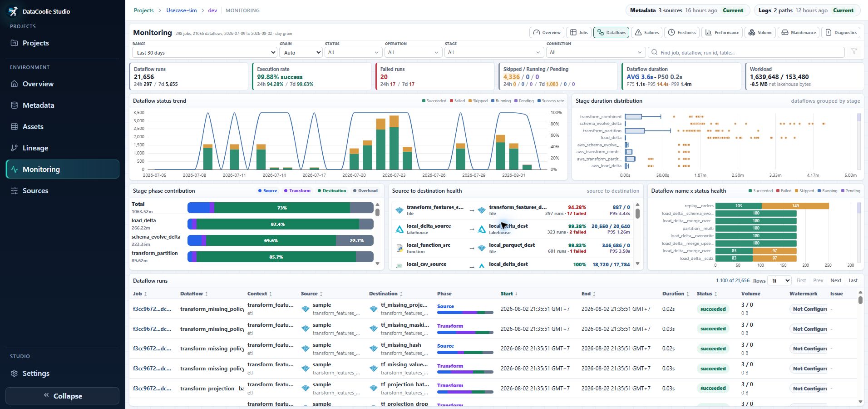Click the local_function_src function icon
868x409 pixels.
pos(399,248)
